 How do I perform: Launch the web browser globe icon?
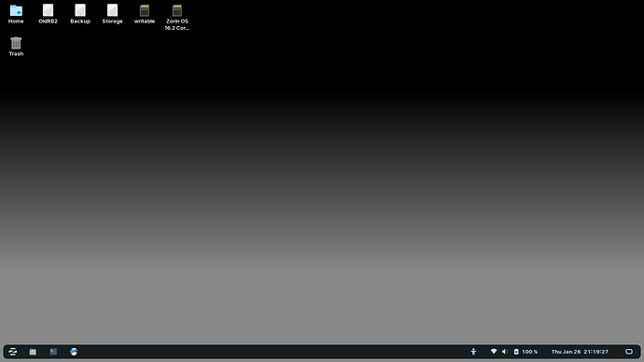74,352
